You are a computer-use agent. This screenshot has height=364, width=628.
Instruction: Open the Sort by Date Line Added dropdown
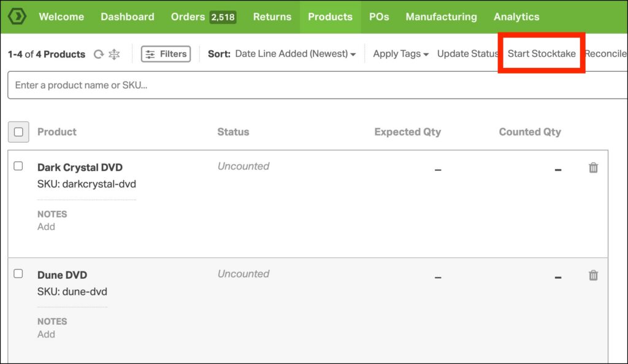click(x=295, y=54)
